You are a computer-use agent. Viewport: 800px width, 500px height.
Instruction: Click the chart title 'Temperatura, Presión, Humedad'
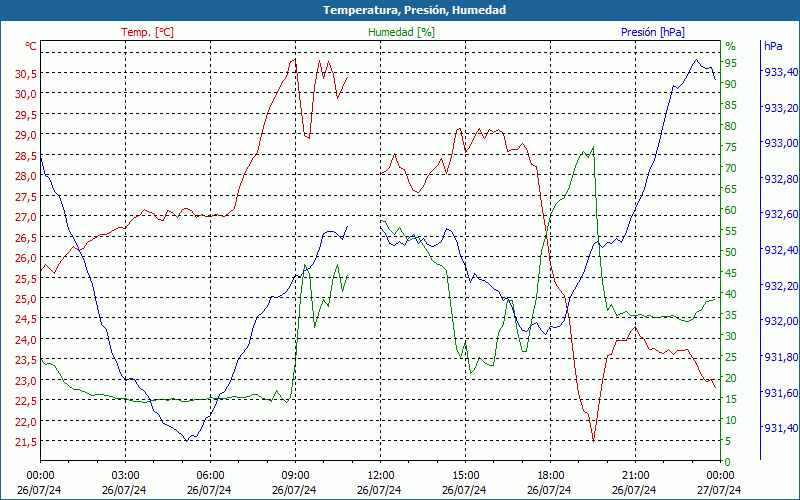[414, 10]
